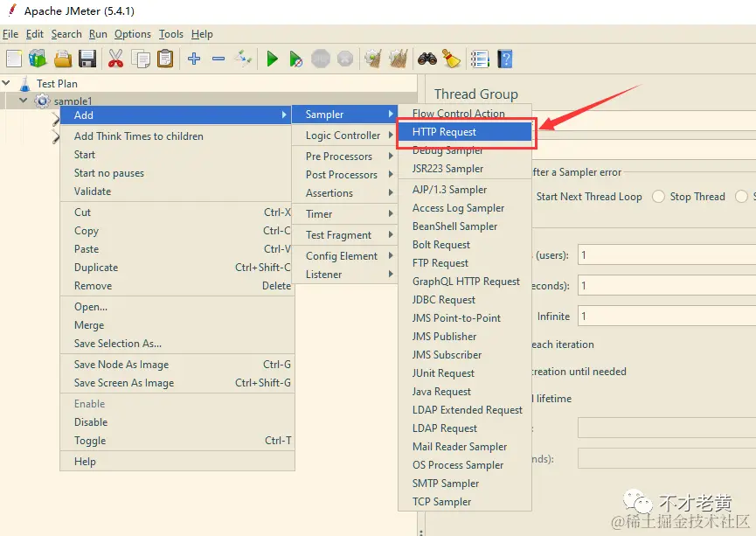Click the Loop Count field beside Infinite
The height and width of the screenshot is (536, 756).
pyautogui.click(x=667, y=316)
